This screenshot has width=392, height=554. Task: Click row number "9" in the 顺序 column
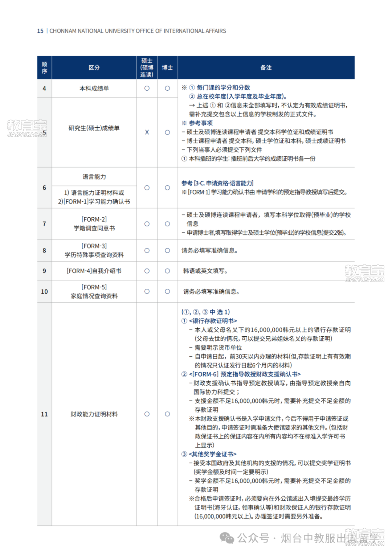tap(44, 271)
